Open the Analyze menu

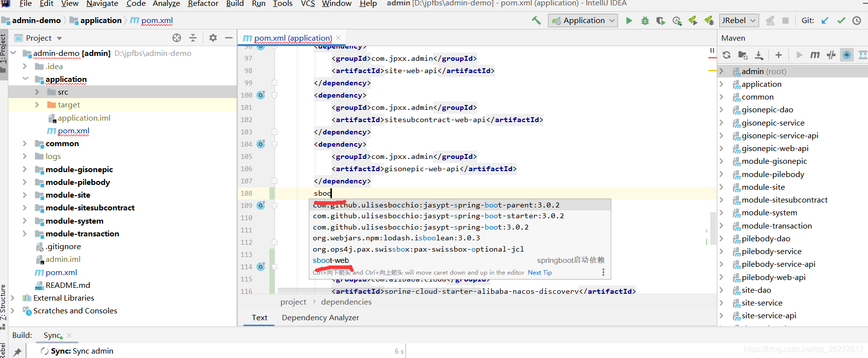click(x=166, y=3)
